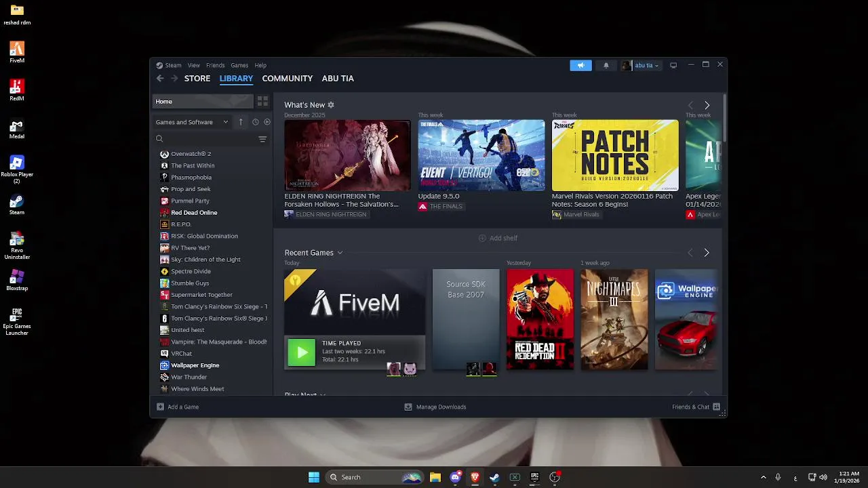Open Bloxstrap desktop shortcut
This screenshot has width=868, height=488.
pyautogui.click(x=17, y=281)
